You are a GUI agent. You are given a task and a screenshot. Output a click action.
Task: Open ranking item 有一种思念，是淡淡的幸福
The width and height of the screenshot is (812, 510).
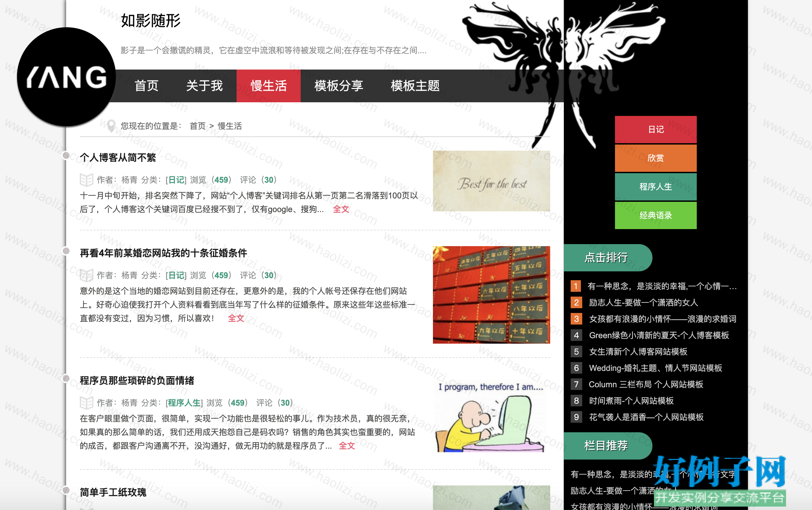pyautogui.click(x=662, y=286)
